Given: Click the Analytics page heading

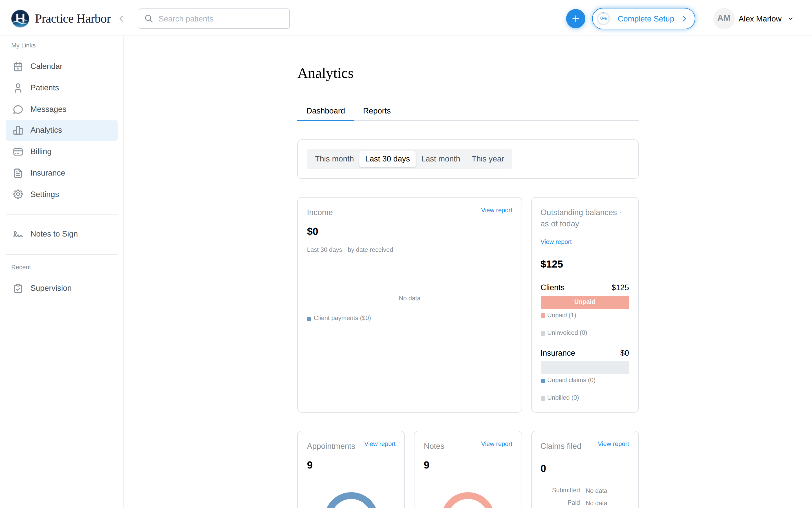Looking at the screenshot, I should [325, 73].
